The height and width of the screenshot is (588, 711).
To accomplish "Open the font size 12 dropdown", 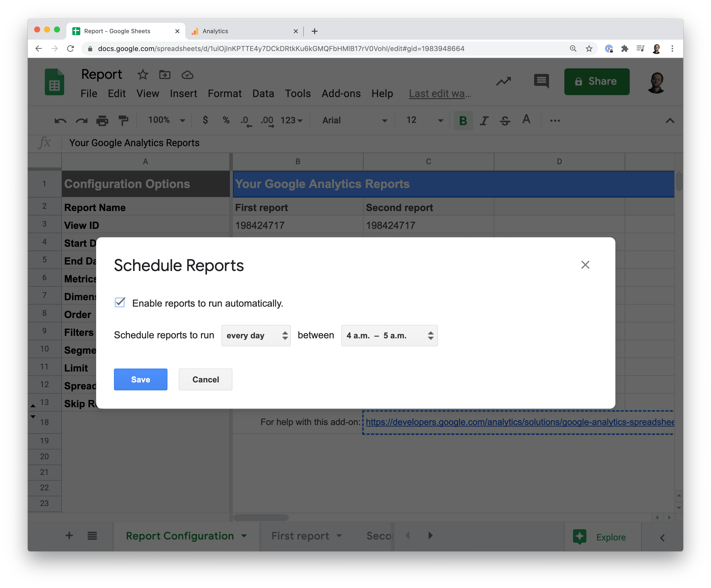I will click(x=425, y=120).
